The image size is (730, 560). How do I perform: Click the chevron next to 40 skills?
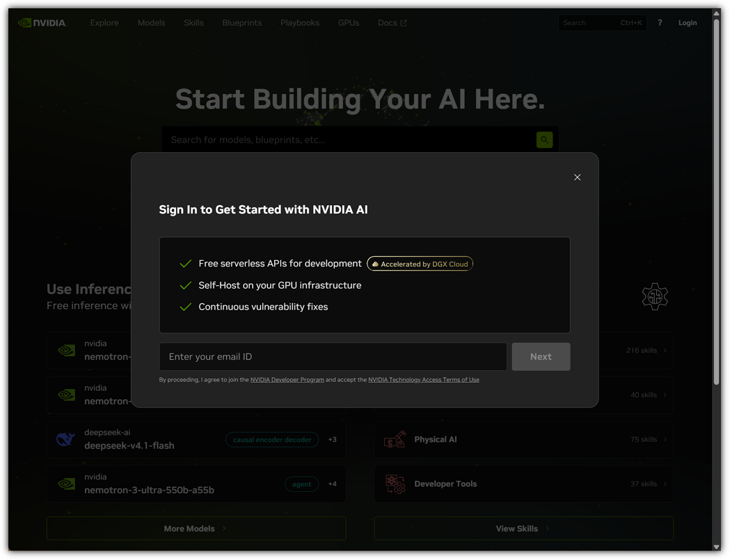coord(665,394)
